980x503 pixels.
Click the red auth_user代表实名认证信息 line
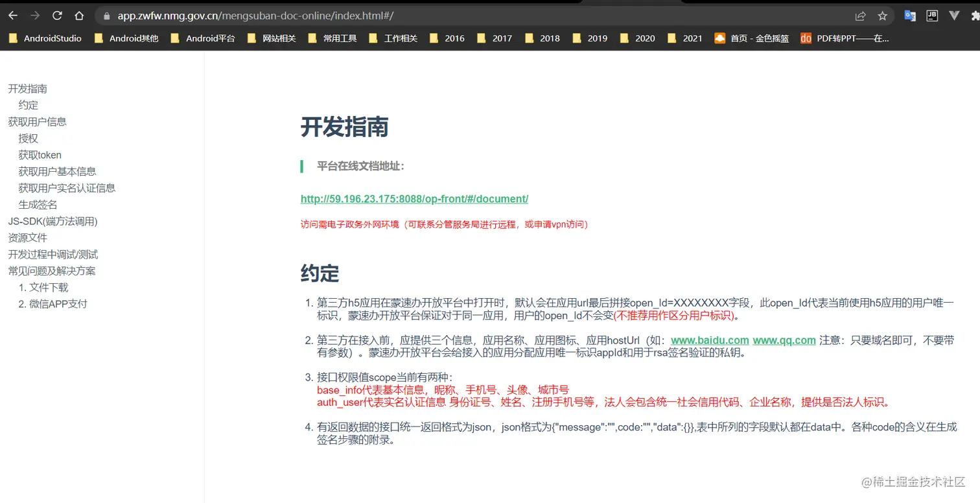[x=604, y=402]
